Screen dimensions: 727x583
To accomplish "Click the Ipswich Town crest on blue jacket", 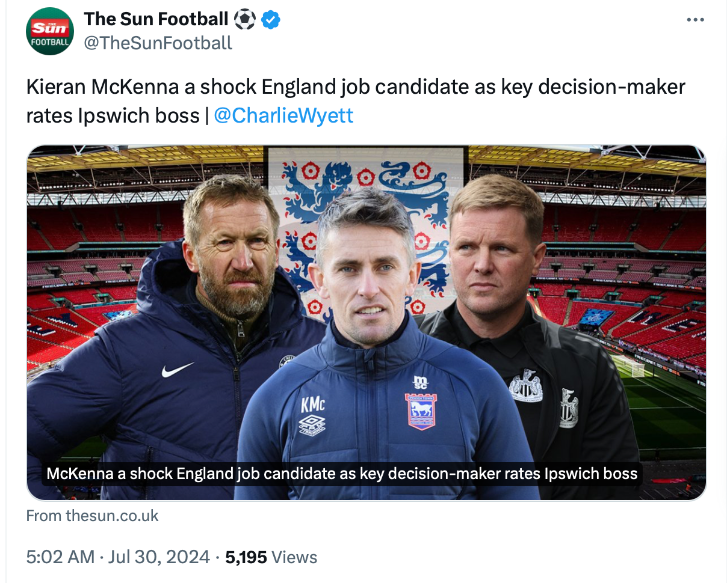I will tap(421, 409).
